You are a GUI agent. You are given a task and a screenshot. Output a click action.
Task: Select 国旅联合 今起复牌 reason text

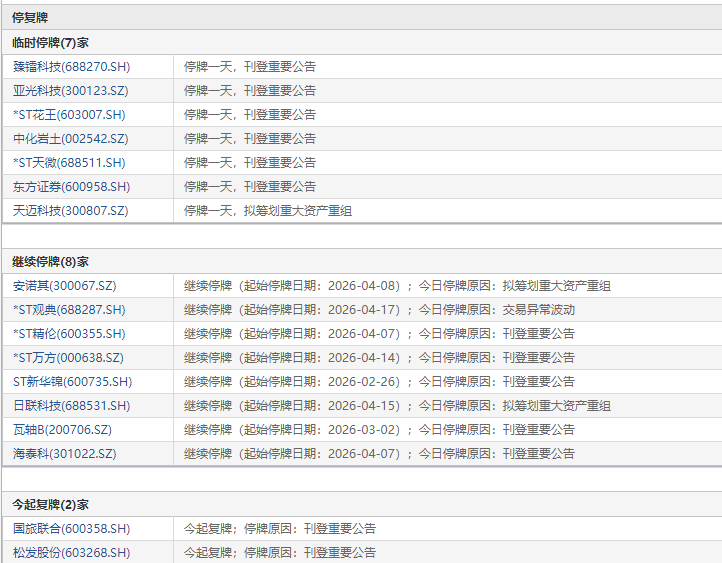pos(280,528)
